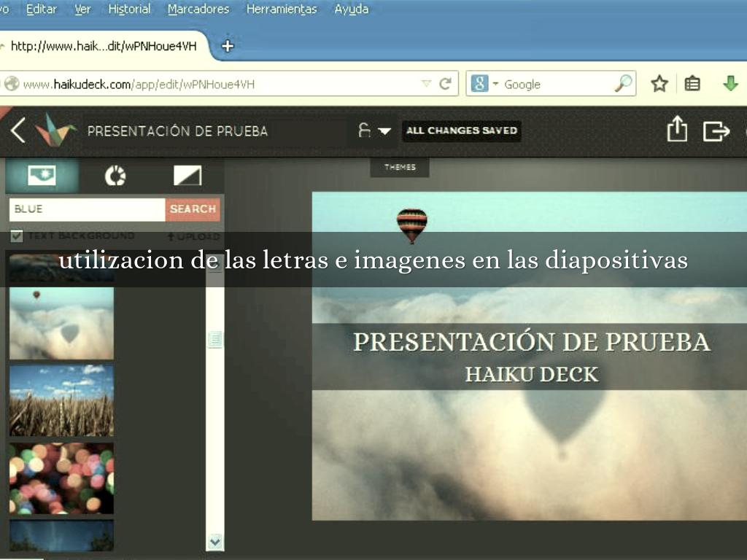Select the wheat field image thumbnail
747x560 pixels.
click(61, 400)
